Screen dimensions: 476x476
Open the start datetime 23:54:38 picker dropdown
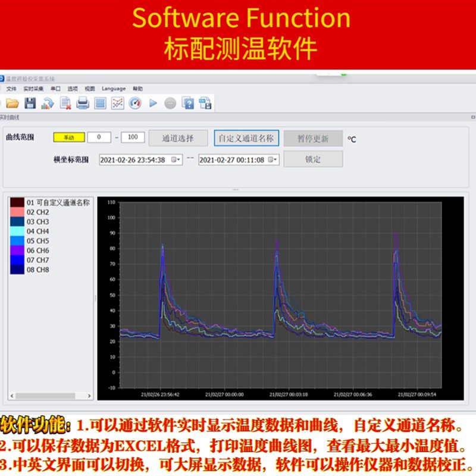point(176,159)
